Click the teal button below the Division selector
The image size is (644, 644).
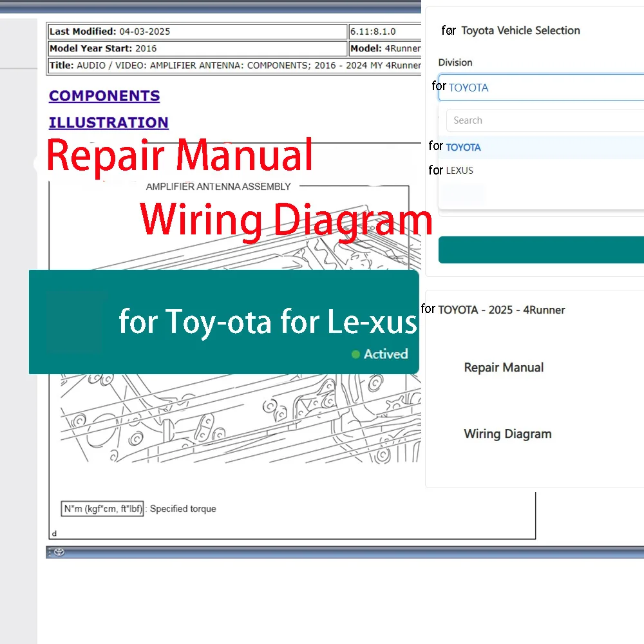pos(541,250)
